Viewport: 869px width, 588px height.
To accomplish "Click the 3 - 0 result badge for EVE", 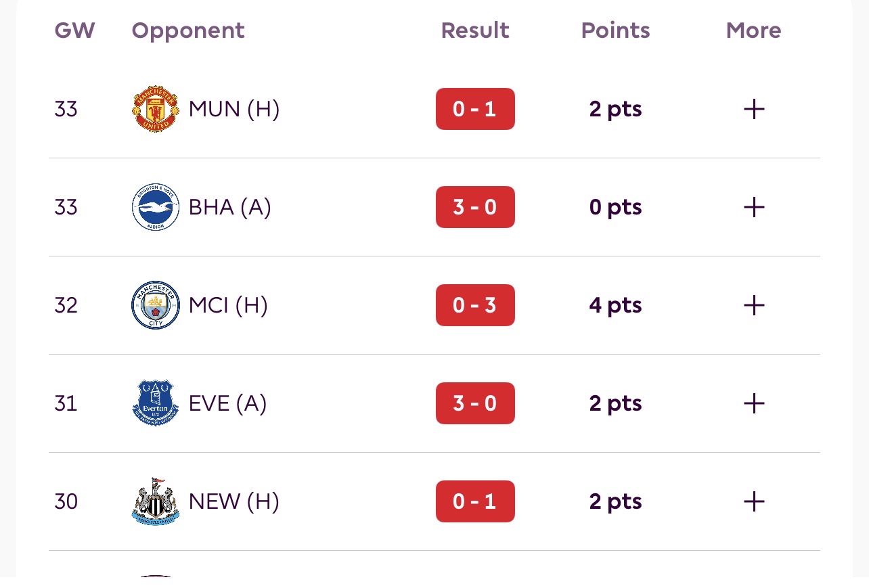I will tap(475, 403).
